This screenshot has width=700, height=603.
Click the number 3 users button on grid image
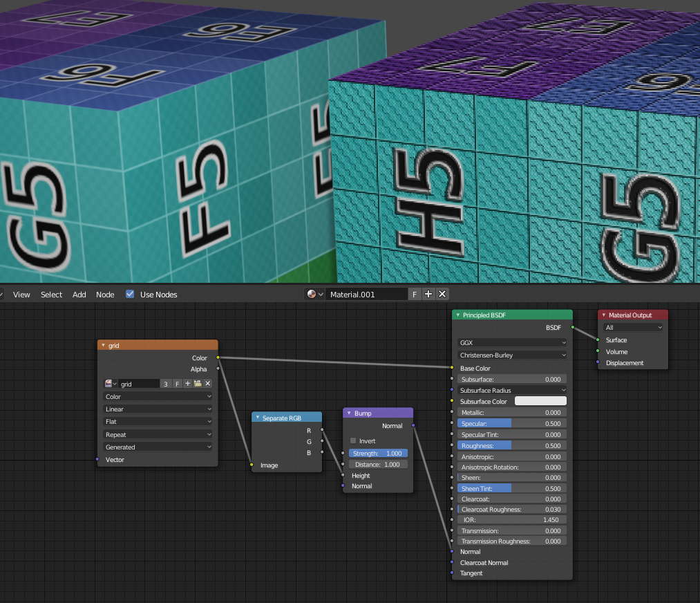(167, 383)
